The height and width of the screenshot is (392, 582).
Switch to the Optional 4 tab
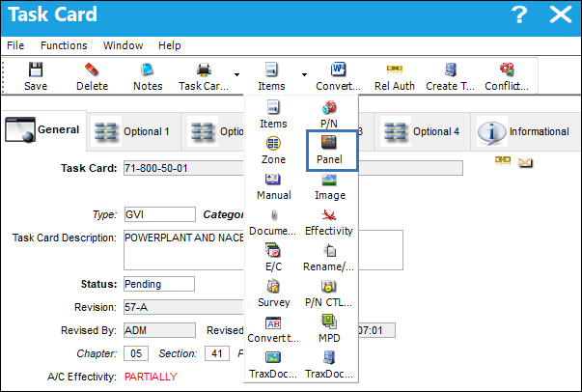(423, 131)
